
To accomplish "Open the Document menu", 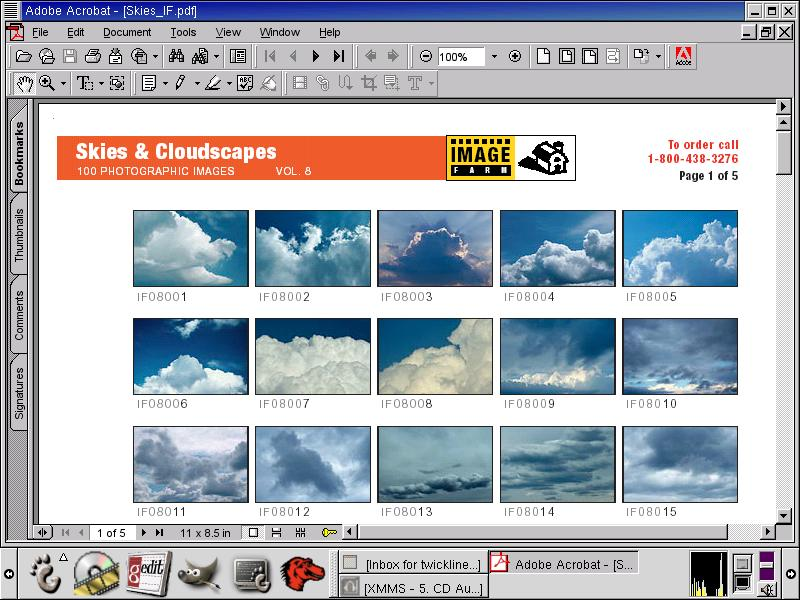I will click(x=127, y=32).
